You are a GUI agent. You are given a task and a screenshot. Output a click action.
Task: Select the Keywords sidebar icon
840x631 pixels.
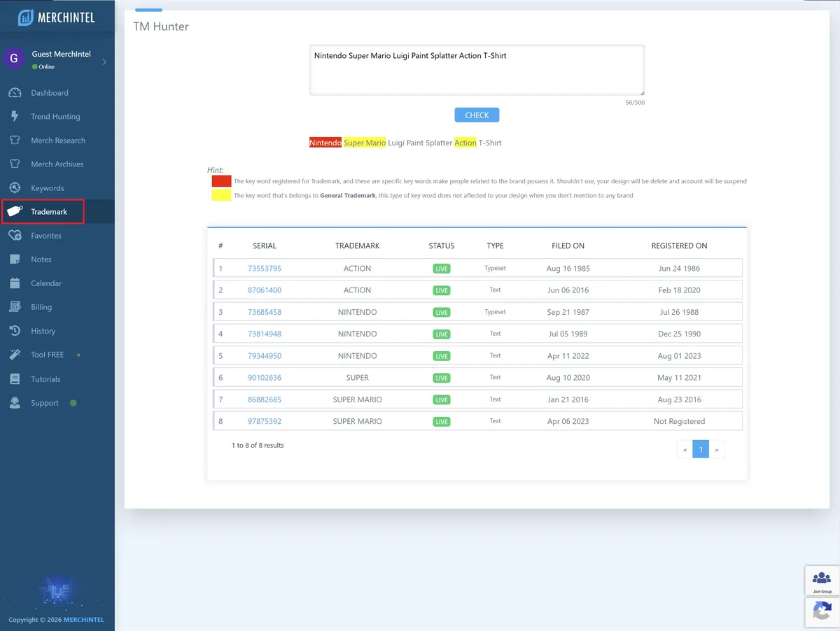pyautogui.click(x=15, y=188)
